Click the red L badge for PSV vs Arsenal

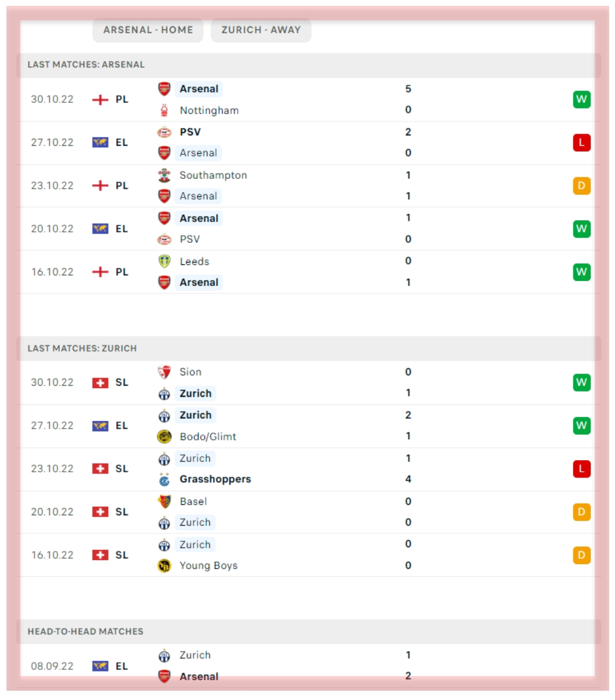pos(581,142)
